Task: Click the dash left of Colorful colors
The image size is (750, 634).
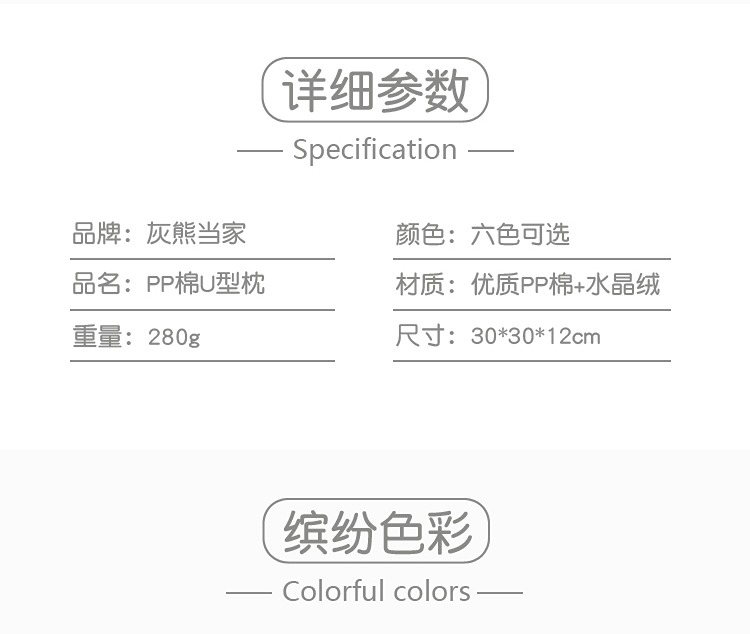Action: click(x=249, y=592)
